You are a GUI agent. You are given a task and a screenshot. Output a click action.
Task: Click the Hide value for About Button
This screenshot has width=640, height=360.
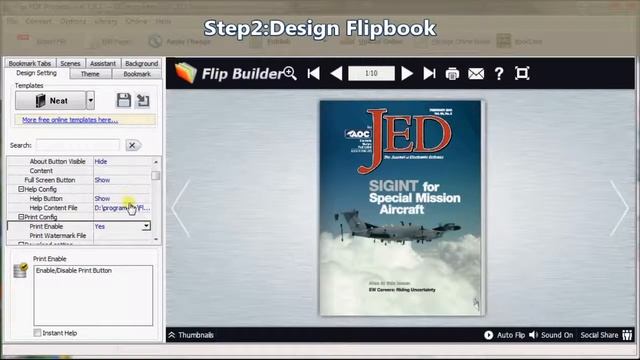pos(101,162)
